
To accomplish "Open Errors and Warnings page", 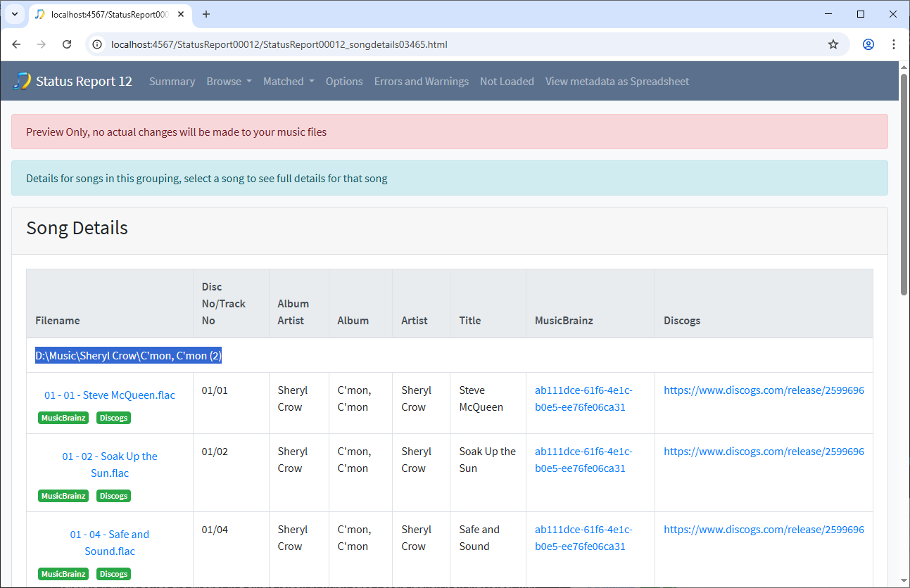I will point(422,82).
